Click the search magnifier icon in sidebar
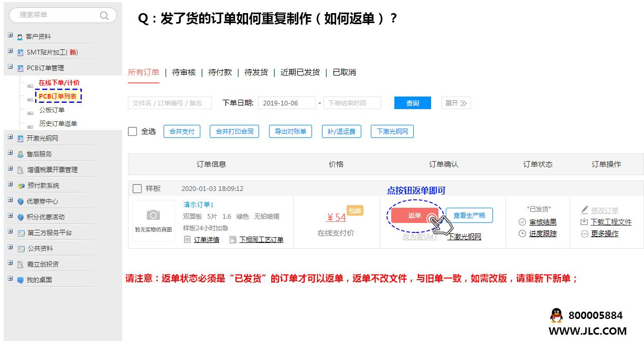The height and width of the screenshot is (341, 644). (x=104, y=16)
